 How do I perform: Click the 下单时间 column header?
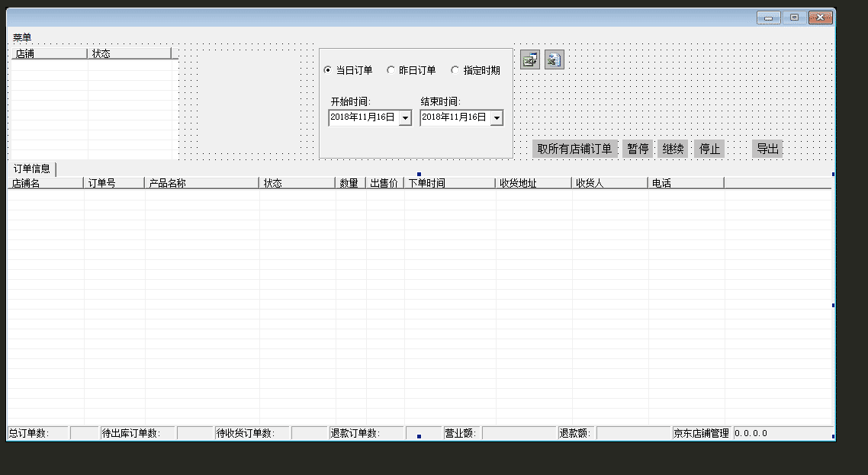(448, 182)
